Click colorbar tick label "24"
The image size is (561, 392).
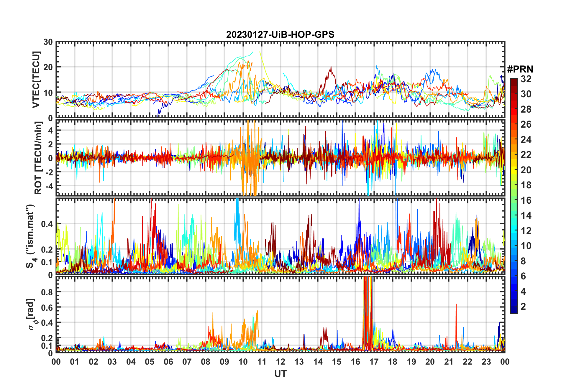[526, 140]
